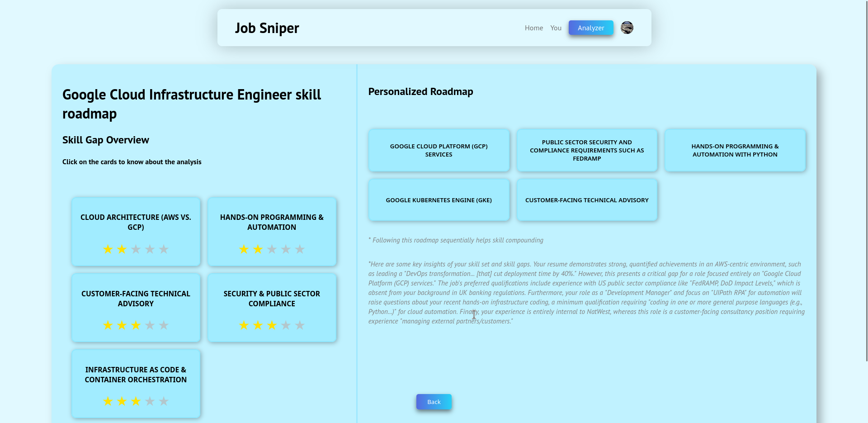Select the Customer-Facing Technical Advisory roadmap card
Image resolution: width=868 pixels, height=423 pixels.
(x=586, y=200)
